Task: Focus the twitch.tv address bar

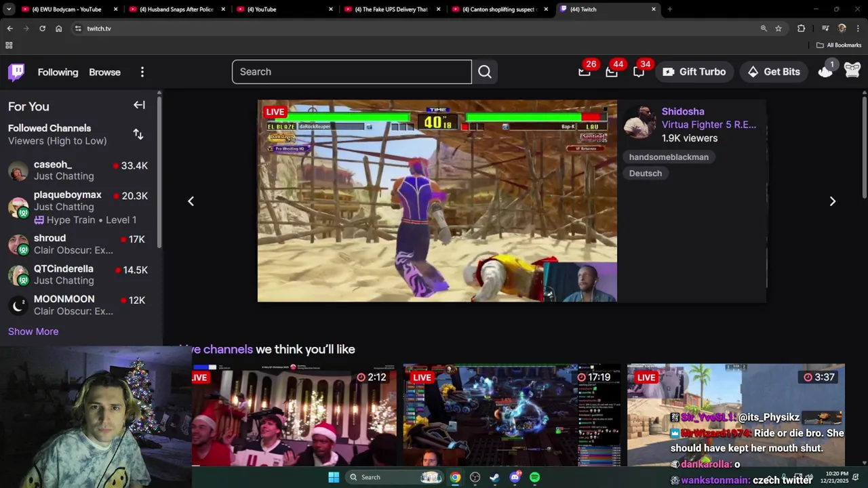Action: [x=414, y=28]
